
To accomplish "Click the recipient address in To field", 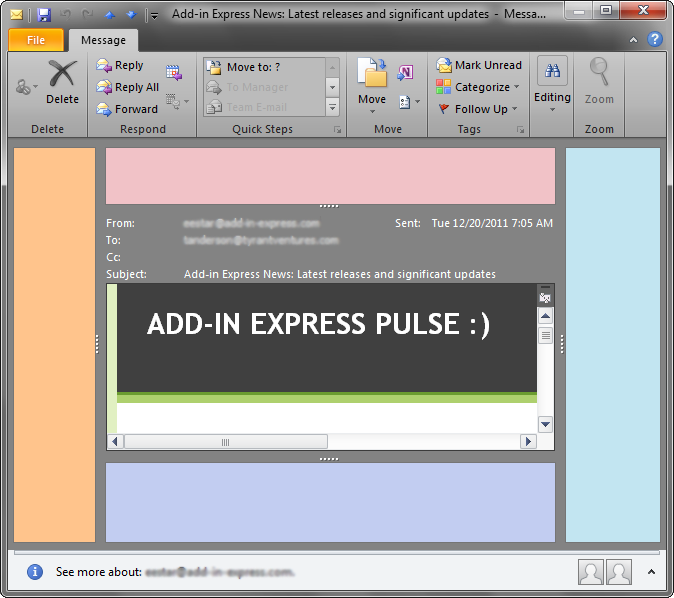I will (x=261, y=240).
